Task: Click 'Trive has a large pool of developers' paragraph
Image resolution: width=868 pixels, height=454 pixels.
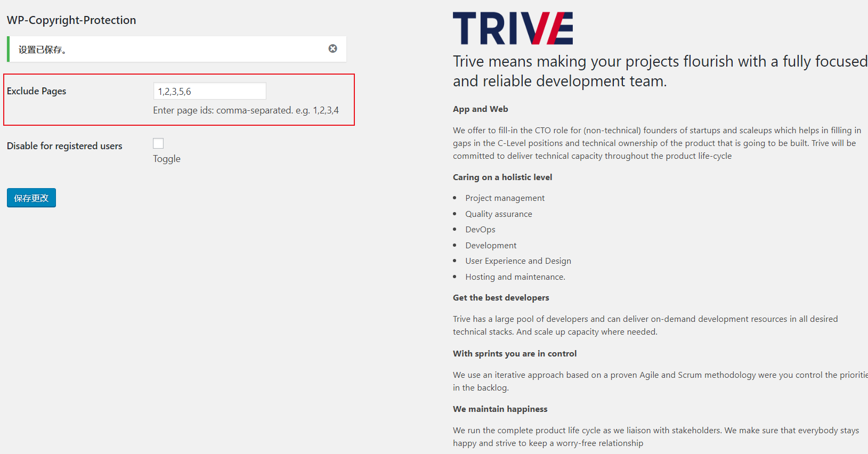Action: pyautogui.click(x=645, y=326)
